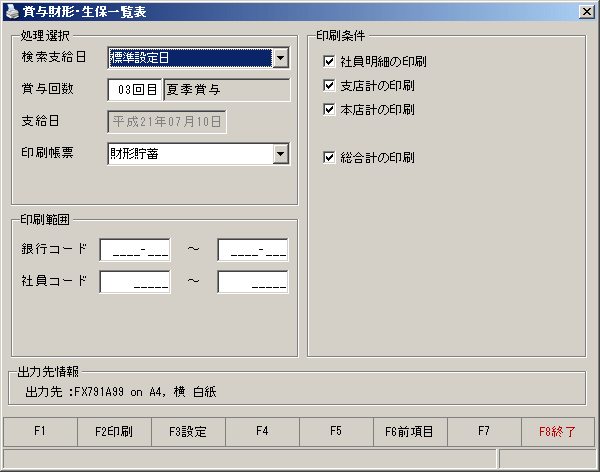This screenshot has width=600, height=472.
Task: Open the 検索支給日 dropdown arrow
Action: (281, 58)
